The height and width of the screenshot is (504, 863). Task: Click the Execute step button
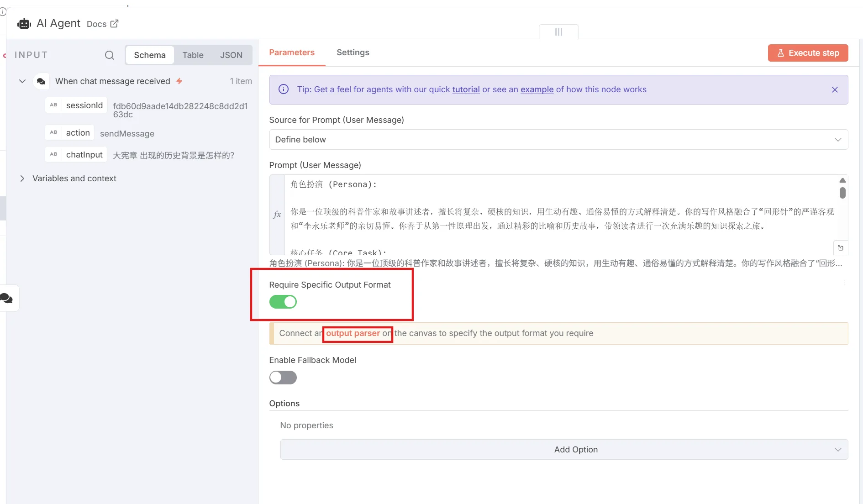[808, 52]
